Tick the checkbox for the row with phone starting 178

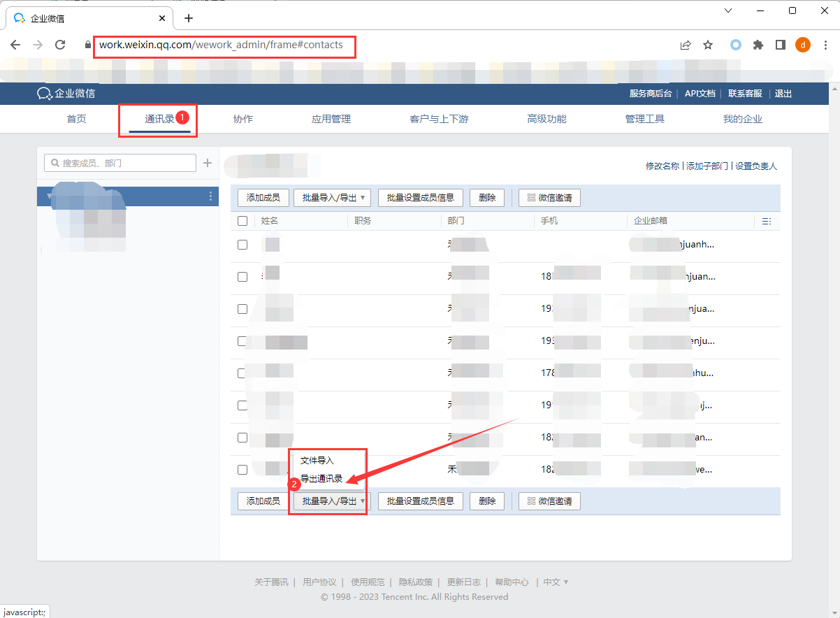pyautogui.click(x=242, y=373)
